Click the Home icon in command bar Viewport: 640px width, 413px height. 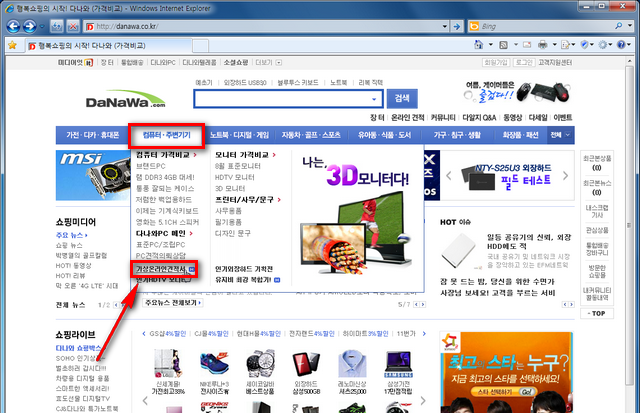(479, 44)
